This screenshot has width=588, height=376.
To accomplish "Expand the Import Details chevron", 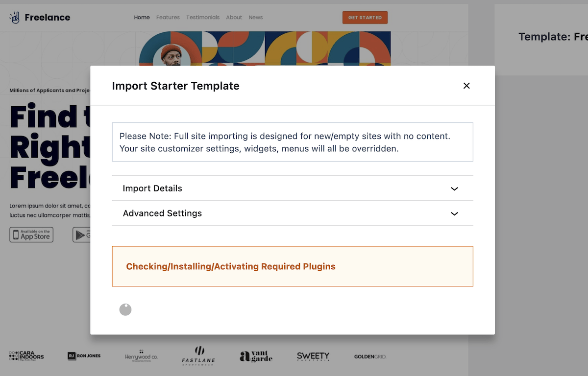I will tap(454, 188).
